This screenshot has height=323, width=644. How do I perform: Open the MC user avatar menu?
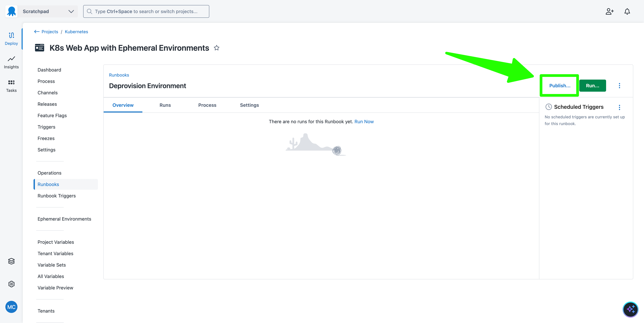tap(11, 307)
